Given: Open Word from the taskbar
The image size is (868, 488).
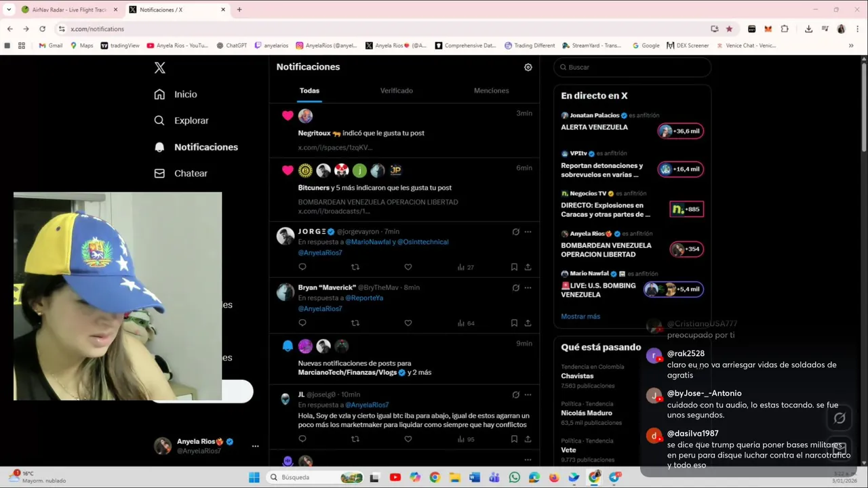Looking at the screenshot, I should coord(475,477).
